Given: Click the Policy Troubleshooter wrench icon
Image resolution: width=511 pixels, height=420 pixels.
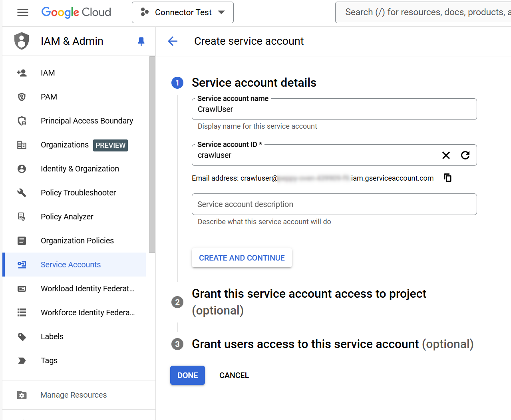Looking at the screenshot, I should click(22, 193).
